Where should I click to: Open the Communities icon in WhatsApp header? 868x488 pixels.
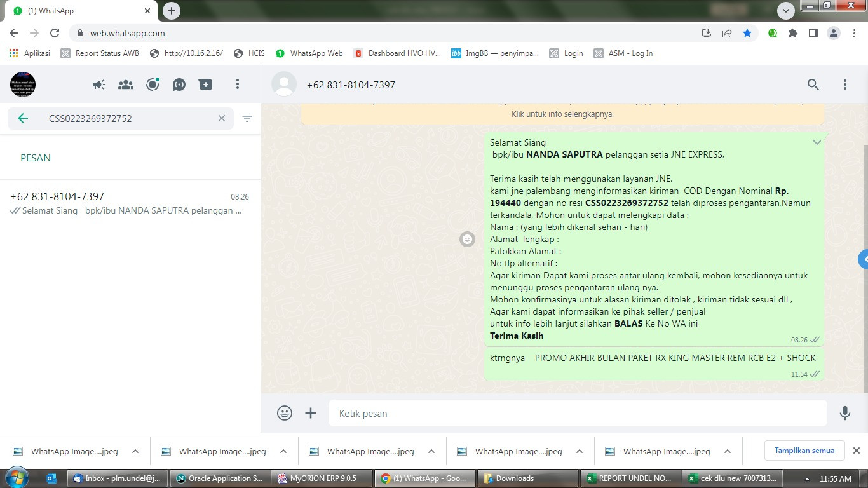pos(126,84)
